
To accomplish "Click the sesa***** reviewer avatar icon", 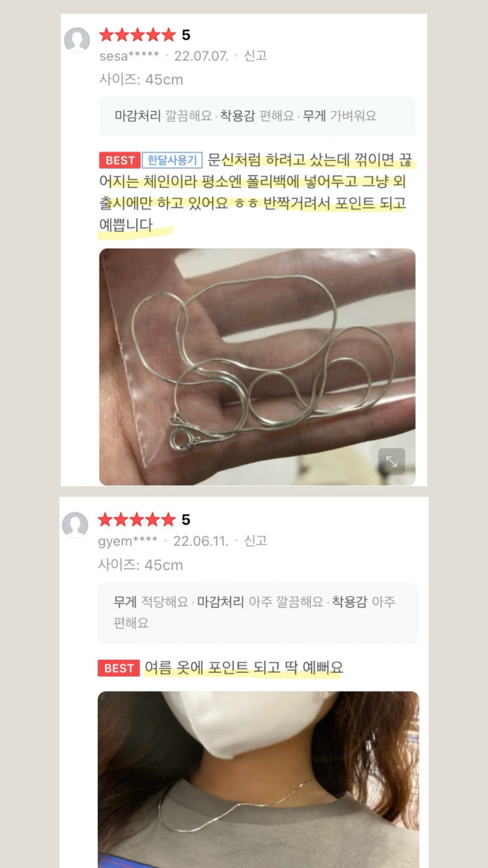I will coord(77,40).
